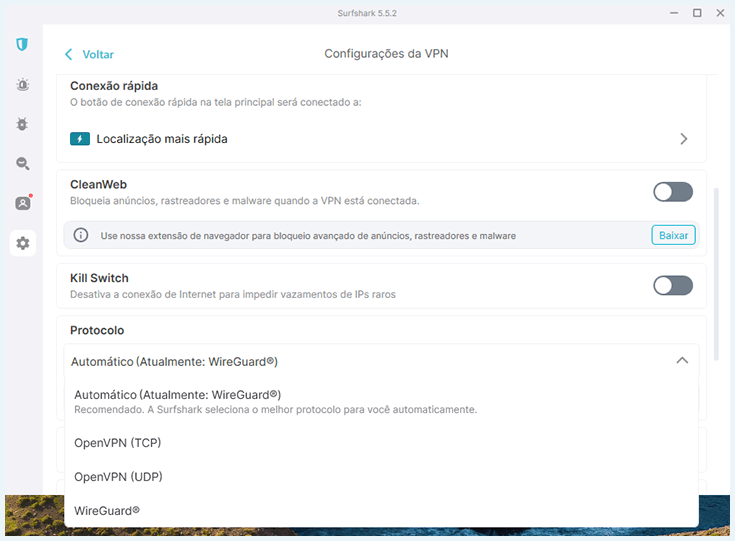Click the CleanWeb heading
This screenshot has height=541, width=735.
coord(98,184)
